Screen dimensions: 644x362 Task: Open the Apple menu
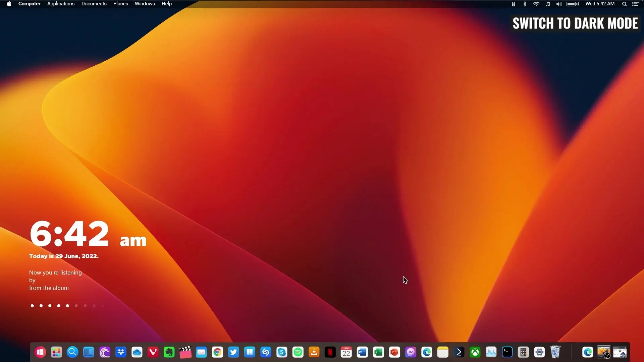[x=9, y=4]
